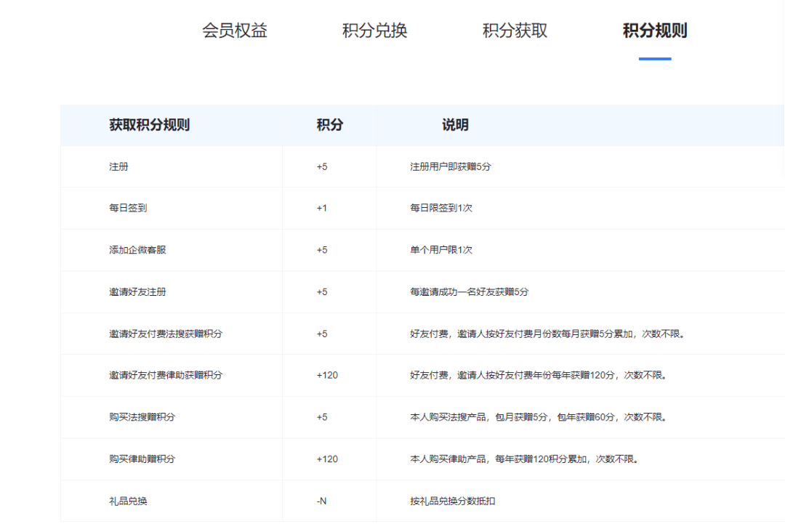Click the 积分 column header
This screenshot has width=785, height=532.
(x=329, y=125)
